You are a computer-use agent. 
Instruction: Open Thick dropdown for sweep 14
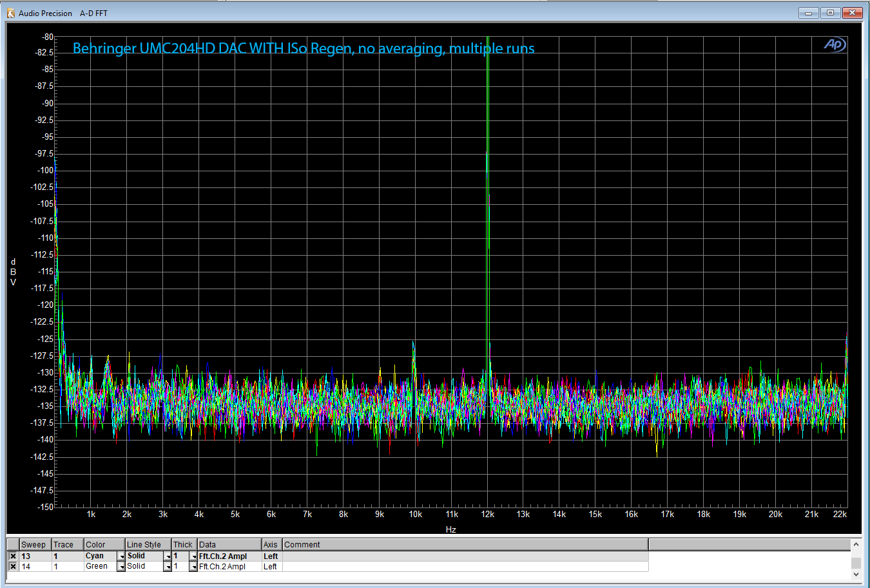tap(193, 567)
